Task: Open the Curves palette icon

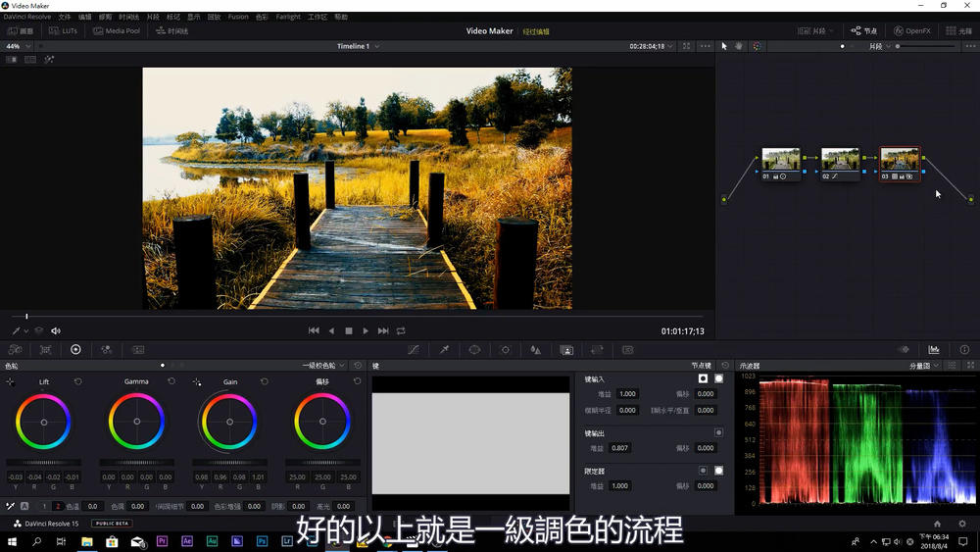Action: 414,349
